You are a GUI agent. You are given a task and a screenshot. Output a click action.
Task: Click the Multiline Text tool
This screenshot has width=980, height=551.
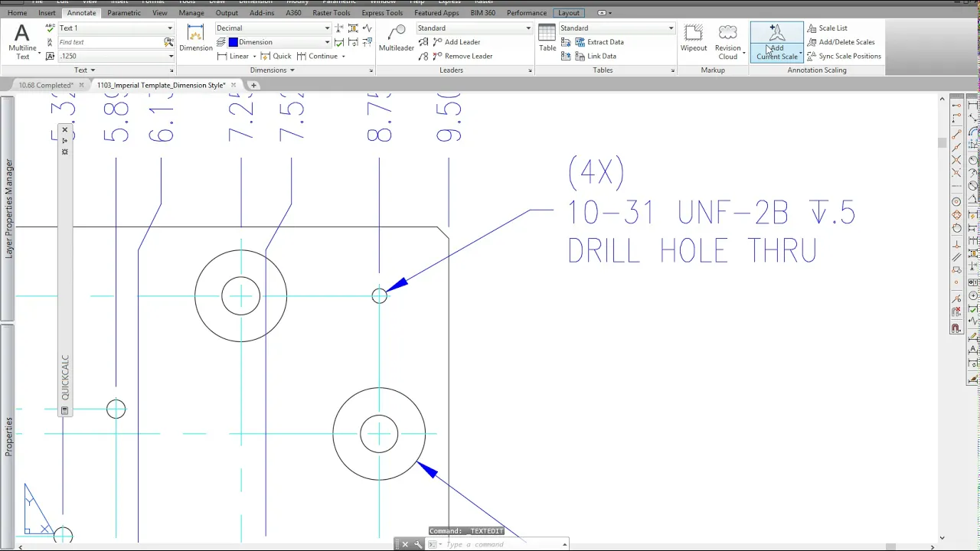click(22, 42)
